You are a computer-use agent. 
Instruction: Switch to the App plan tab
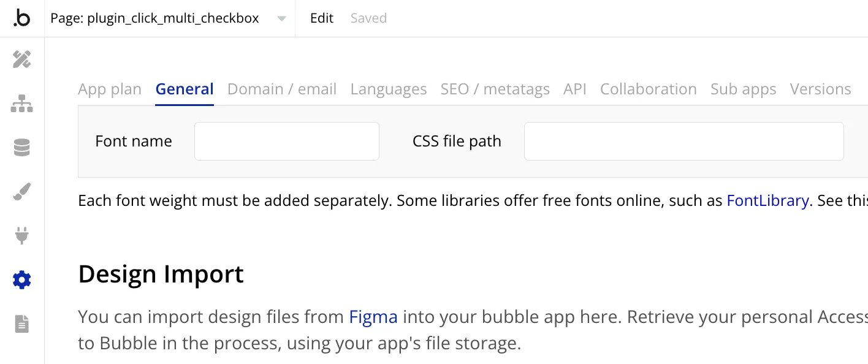pos(110,89)
